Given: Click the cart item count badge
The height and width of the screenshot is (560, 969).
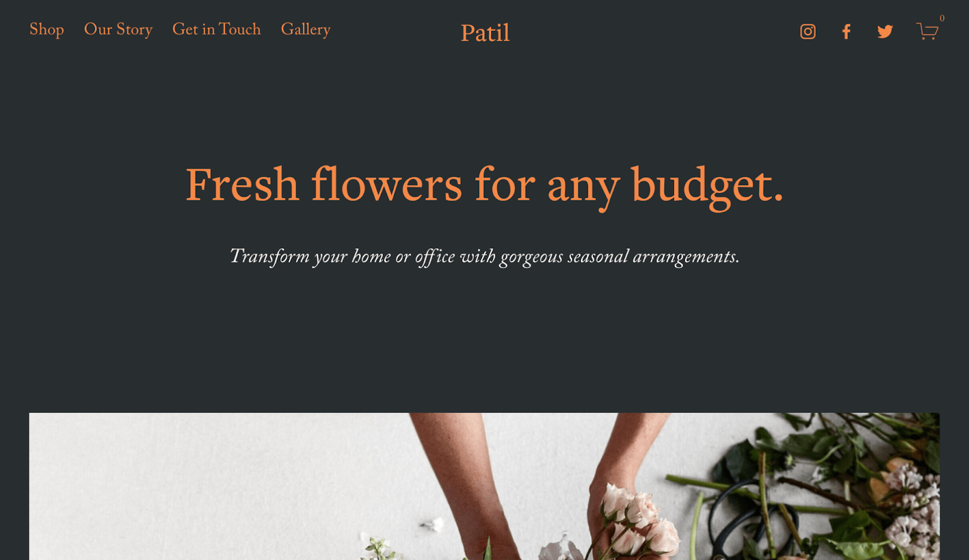Looking at the screenshot, I should point(942,18).
